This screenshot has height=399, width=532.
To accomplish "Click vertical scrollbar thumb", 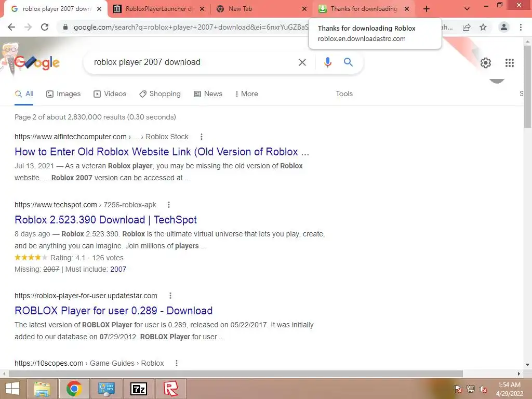I will (528, 87).
